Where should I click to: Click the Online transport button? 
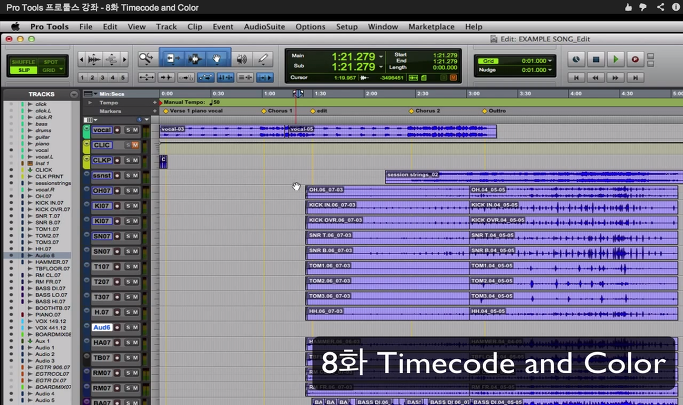pyautogui.click(x=576, y=59)
